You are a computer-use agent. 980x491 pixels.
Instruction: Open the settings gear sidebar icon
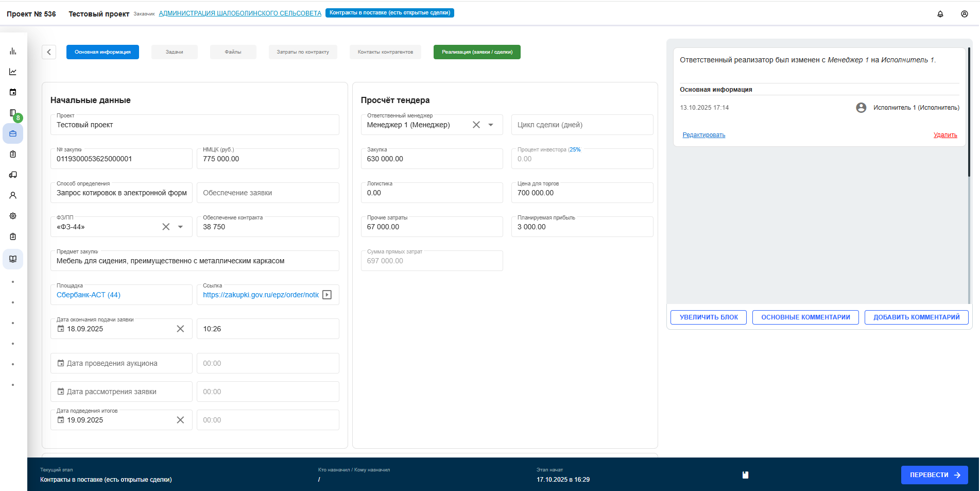(x=13, y=216)
